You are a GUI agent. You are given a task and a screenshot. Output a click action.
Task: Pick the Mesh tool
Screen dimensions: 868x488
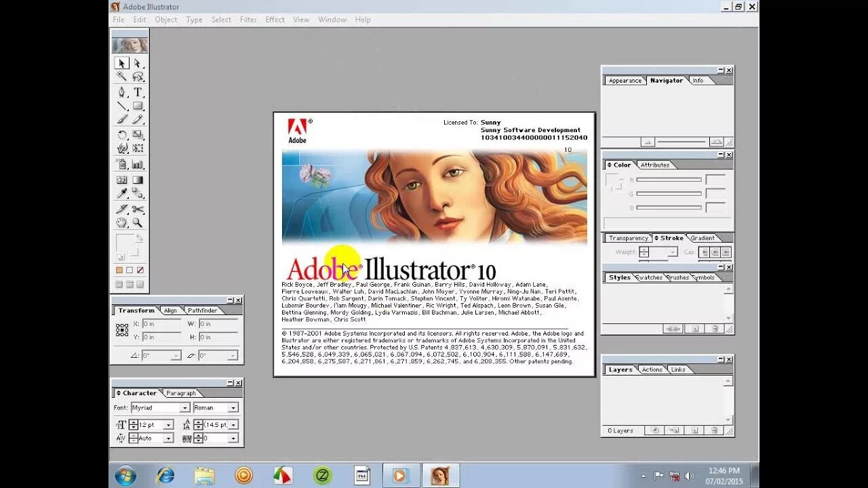pos(122,180)
